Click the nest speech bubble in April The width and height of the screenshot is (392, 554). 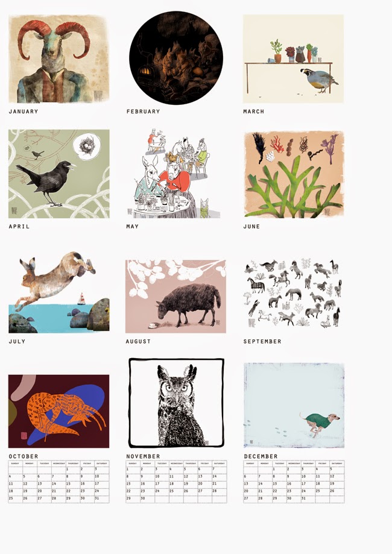click(87, 146)
